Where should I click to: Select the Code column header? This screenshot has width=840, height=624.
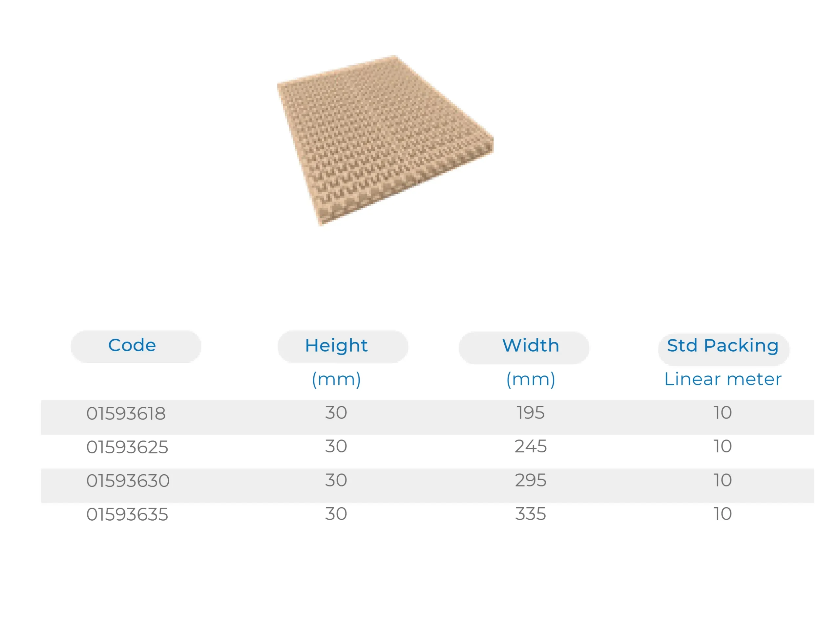pyautogui.click(x=132, y=346)
